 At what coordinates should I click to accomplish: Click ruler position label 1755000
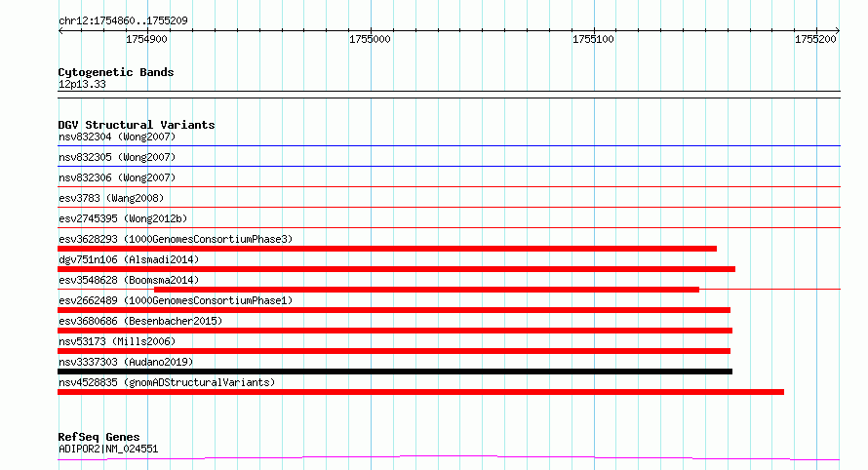[x=370, y=39]
